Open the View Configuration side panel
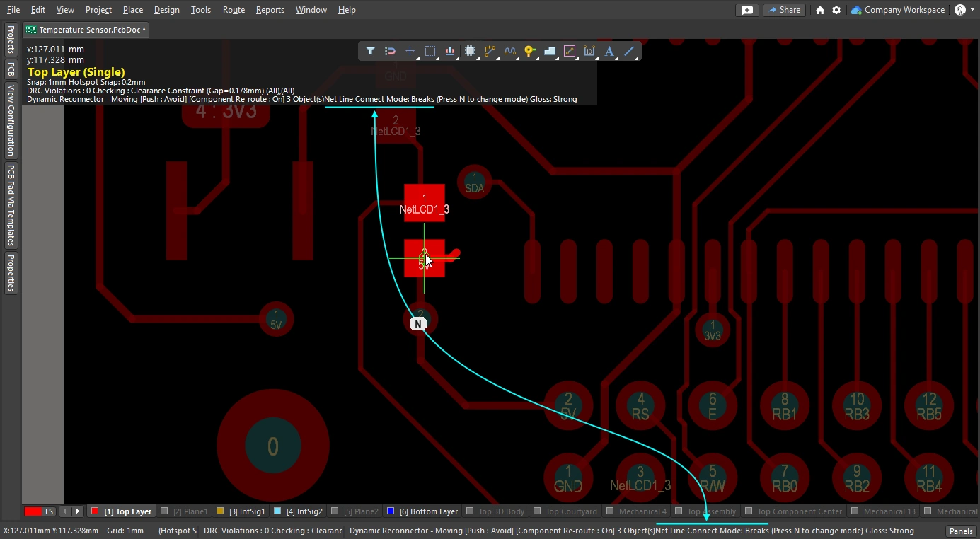 click(11, 120)
